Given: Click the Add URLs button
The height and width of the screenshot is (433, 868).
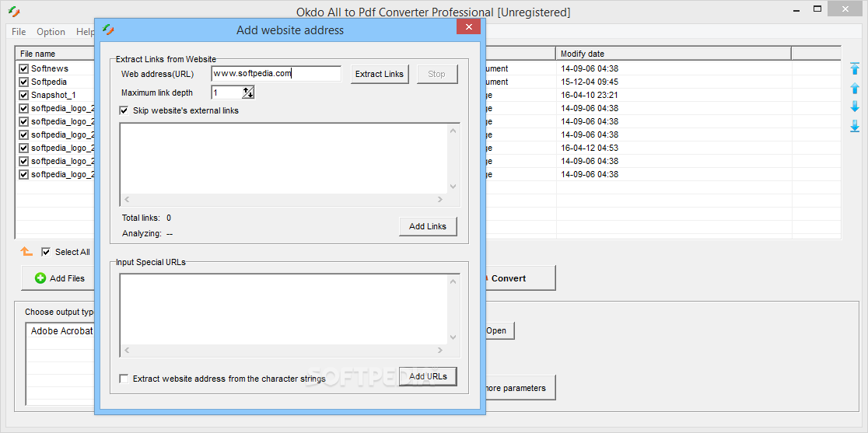Looking at the screenshot, I should pos(428,376).
